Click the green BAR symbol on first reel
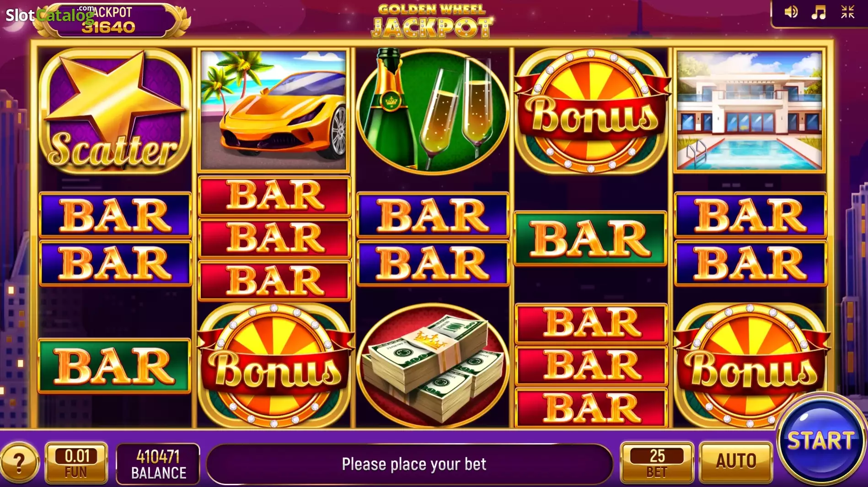Viewport: 868px width, 487px height. (x=114, y=366)
